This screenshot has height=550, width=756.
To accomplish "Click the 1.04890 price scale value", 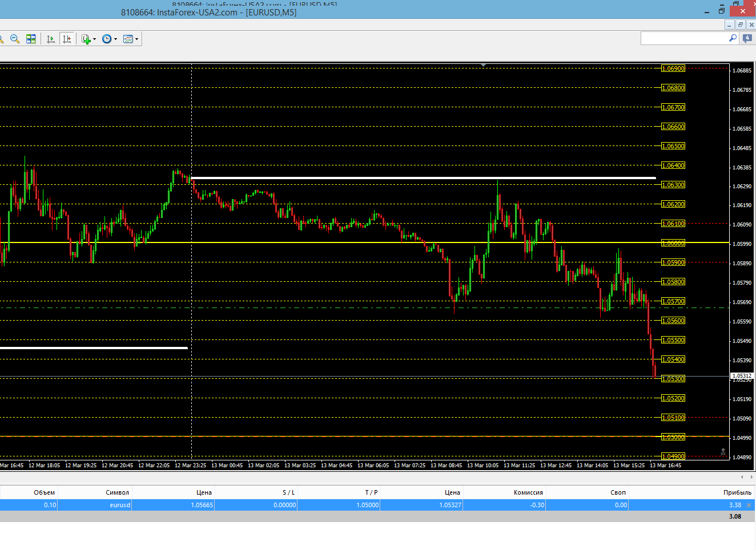I will [742, 458].
